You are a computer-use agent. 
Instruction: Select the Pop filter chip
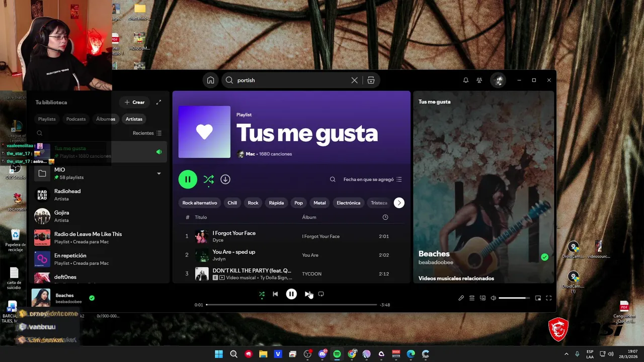click(298, 203)
